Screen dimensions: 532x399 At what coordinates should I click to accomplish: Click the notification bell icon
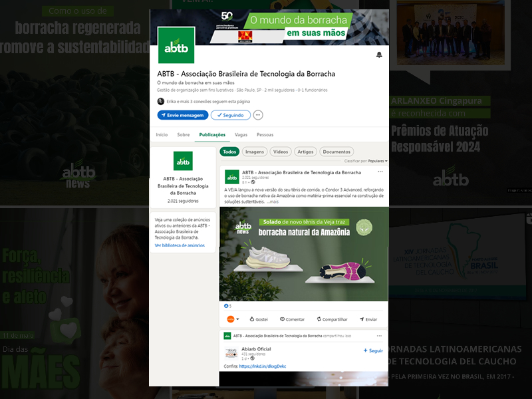point(379,55)
